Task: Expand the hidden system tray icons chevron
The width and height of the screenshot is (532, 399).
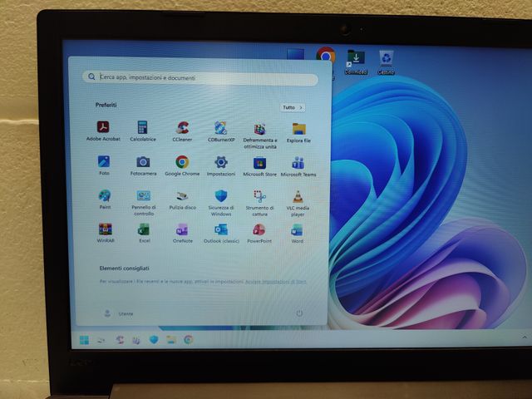Action: [x=525, y=337]
